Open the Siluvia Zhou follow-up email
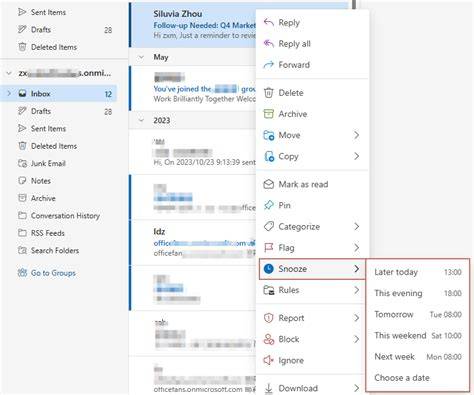The height and width of the screenshot is (395, 474). pyautogui.click(x=193, y=24)
